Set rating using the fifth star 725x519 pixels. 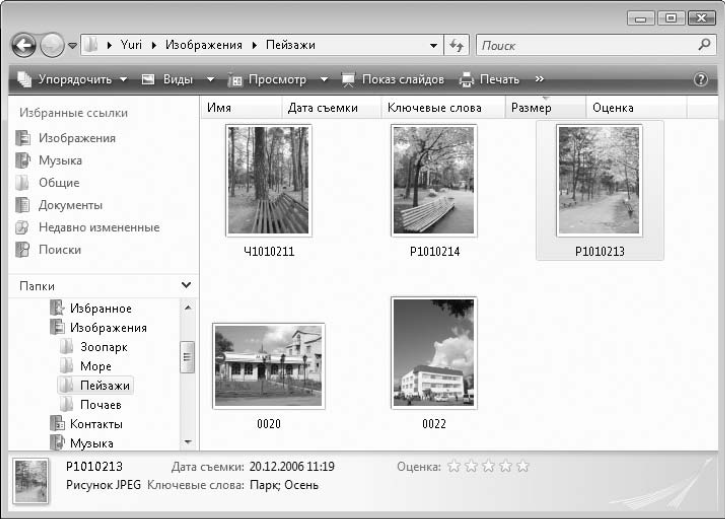tap(523, 466)
